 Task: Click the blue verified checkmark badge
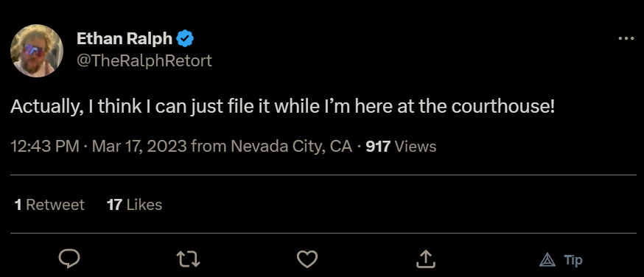pos(185,38)
